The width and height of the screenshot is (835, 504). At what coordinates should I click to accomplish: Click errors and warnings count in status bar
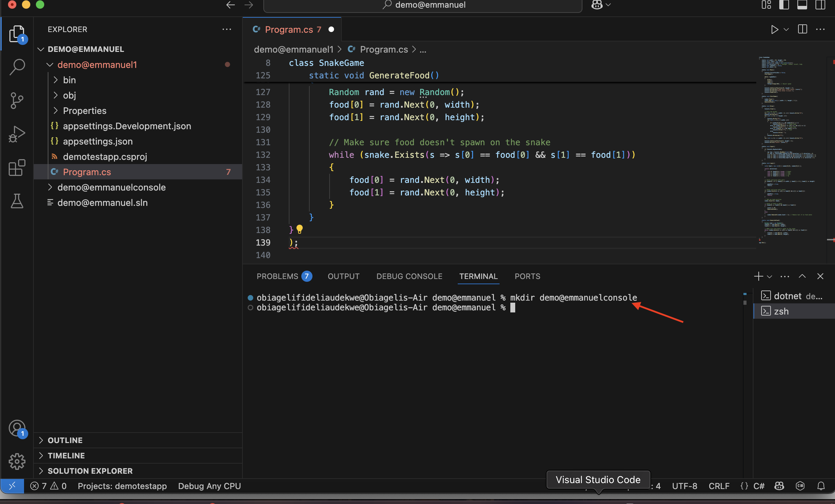[48, 486]
